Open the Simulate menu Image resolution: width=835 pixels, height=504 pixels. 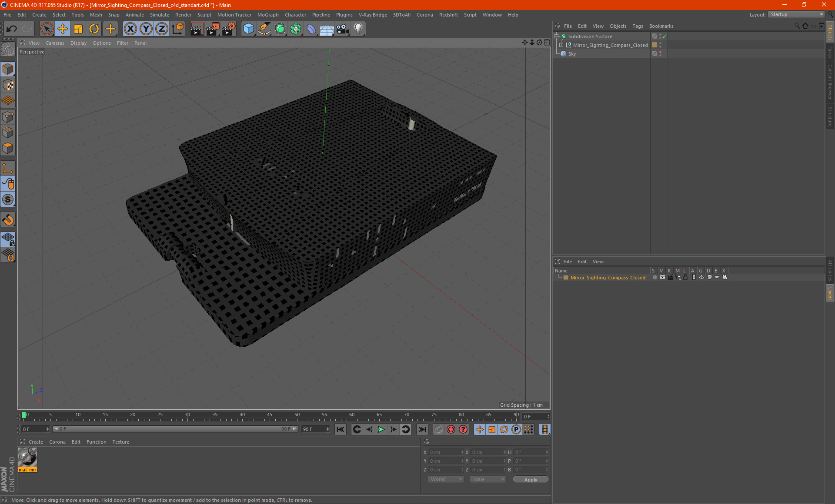160,15
